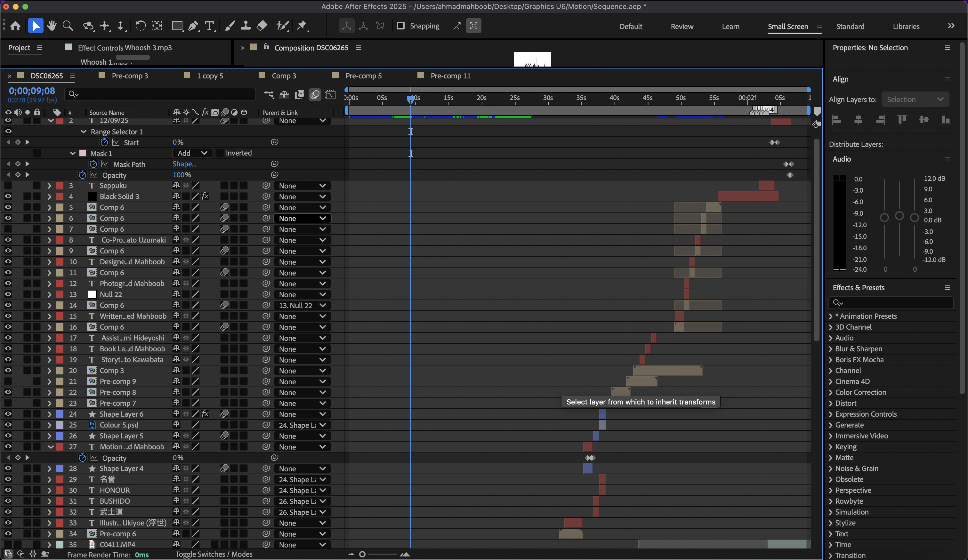Click the timeline layer search field
Viewport: 968px width, 560px height.
[160, 94]
